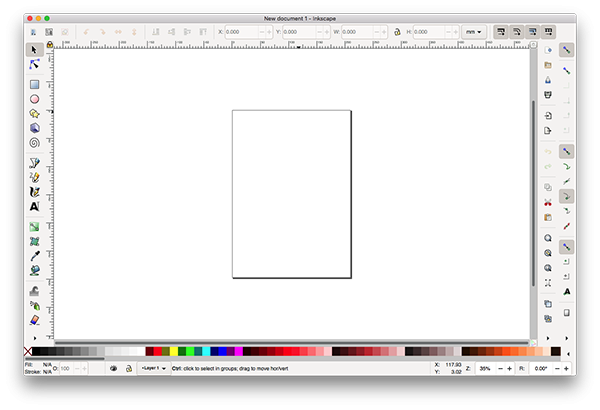
Task: Open the Layer 1 dropdown
Action: click(154, 368)
